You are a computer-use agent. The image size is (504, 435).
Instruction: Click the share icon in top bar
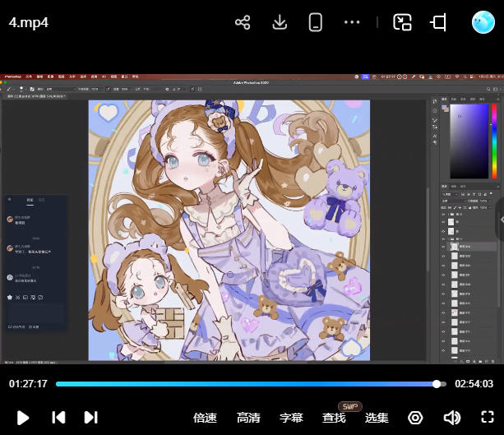pyautogui.click(x=243, y=22)
